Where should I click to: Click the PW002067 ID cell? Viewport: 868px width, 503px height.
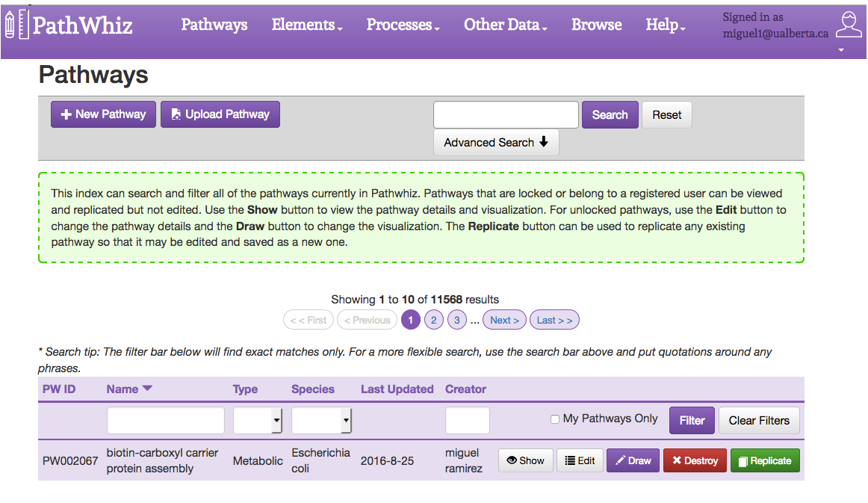coord(70,461)
